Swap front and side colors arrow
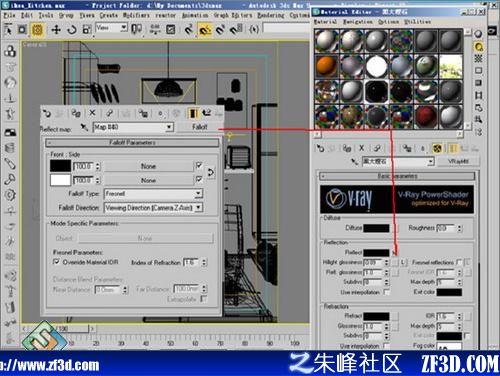This screenshot has width=500, height=376. 211,172
